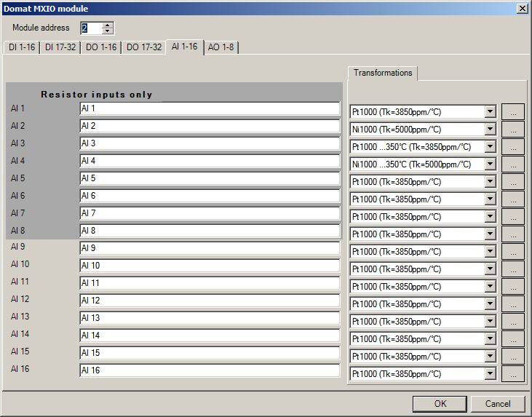Select the Transformations tab
This screenshot has width=532, height=417.
pyautogui.click(x=383, y=73)
